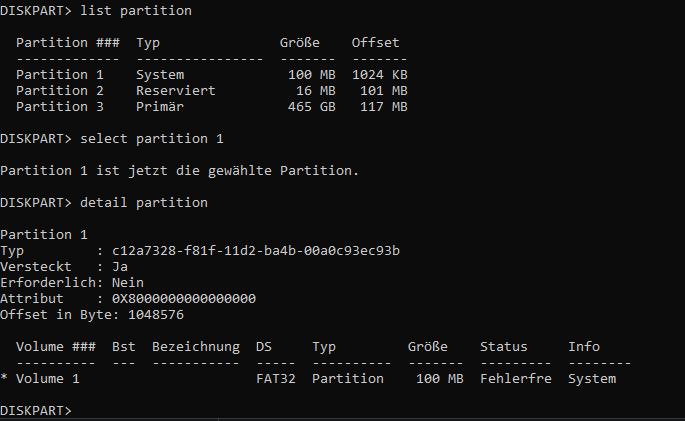685x421 pixels.
Task: Click the Offset column header
Action: tap(375, 43)
